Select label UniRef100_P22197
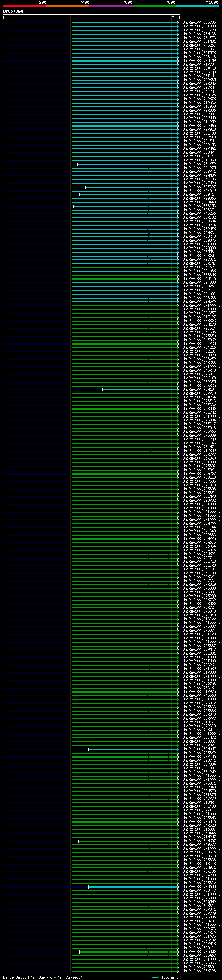 pyautogui.click(x=199, y=351)
